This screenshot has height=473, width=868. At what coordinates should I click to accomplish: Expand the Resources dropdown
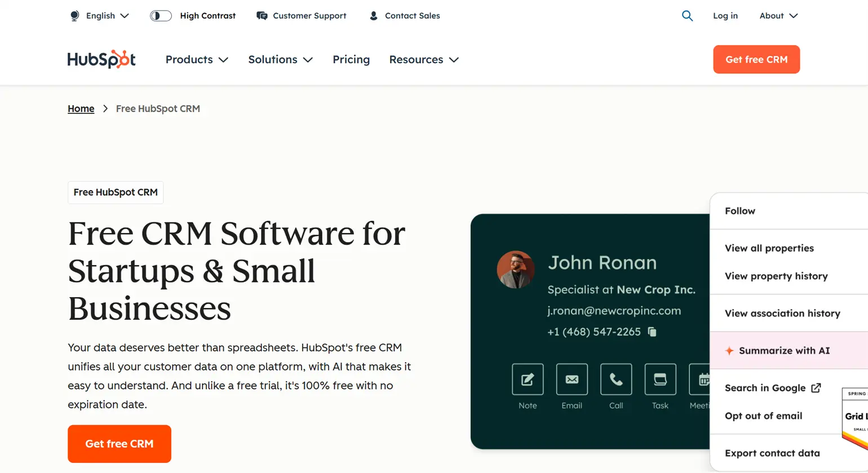(424, 59)
